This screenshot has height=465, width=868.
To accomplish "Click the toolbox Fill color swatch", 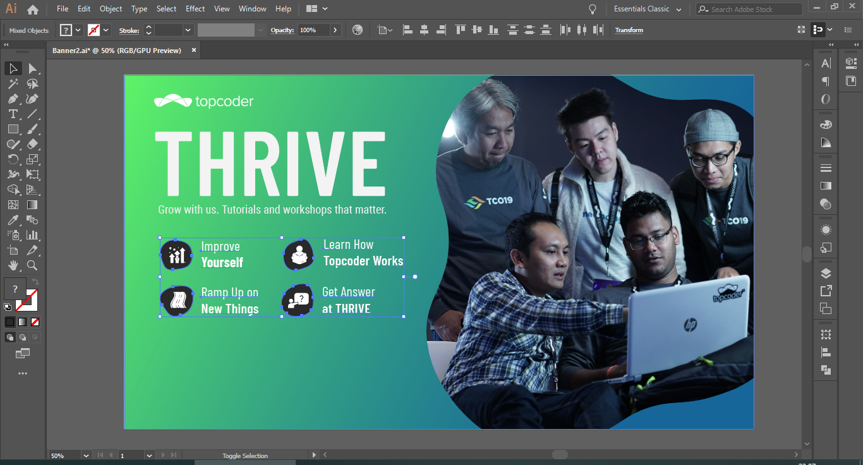I will 15,288.
